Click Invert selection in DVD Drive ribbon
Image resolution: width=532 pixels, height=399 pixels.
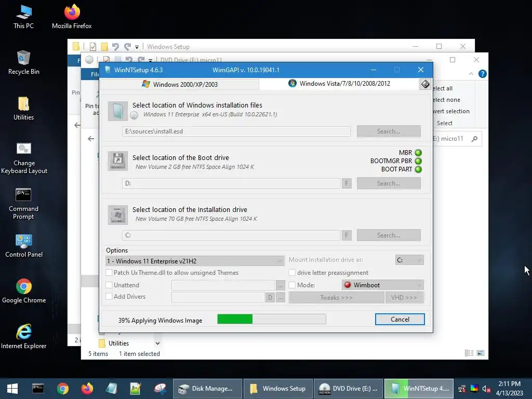(451, 111)
